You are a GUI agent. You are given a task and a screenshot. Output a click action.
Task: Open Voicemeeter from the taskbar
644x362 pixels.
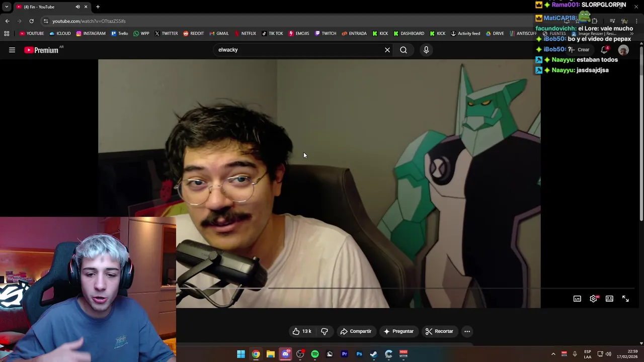coord(404,354)
